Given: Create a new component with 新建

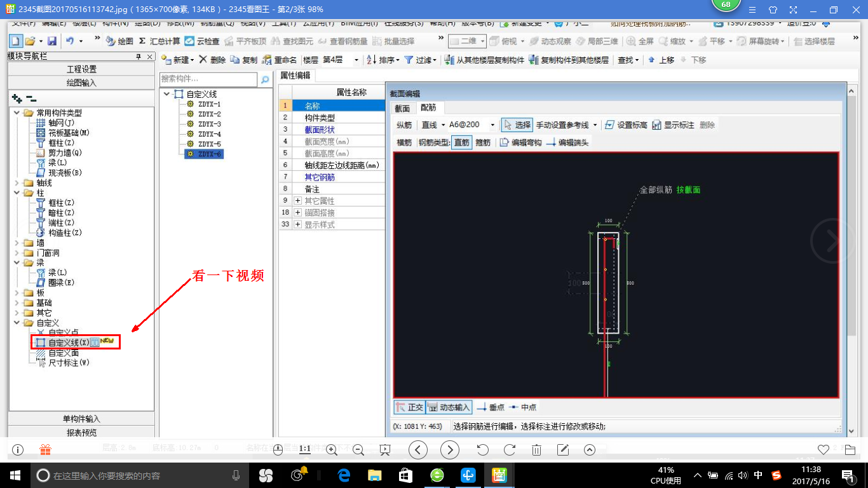Looking at the screenshot, I should [x=178, y=60].
